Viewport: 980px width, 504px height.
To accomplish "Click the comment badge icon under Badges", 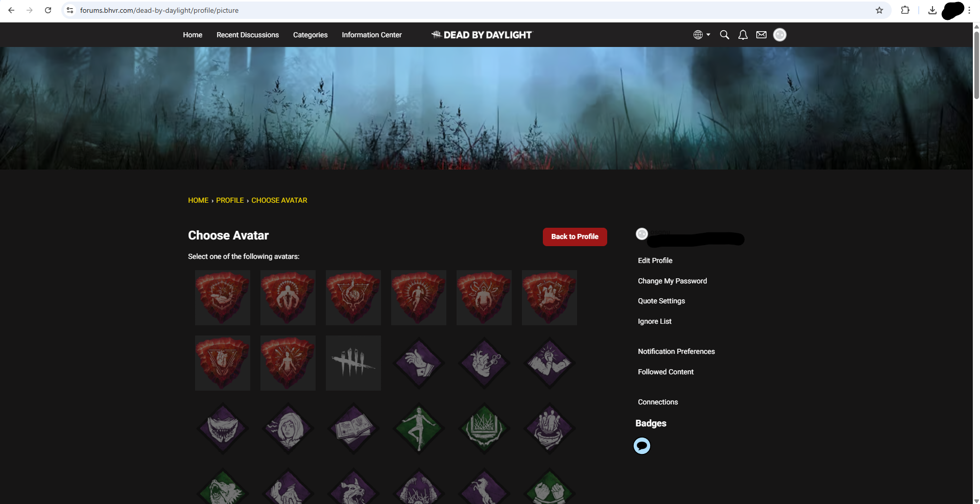I will 642,446.
